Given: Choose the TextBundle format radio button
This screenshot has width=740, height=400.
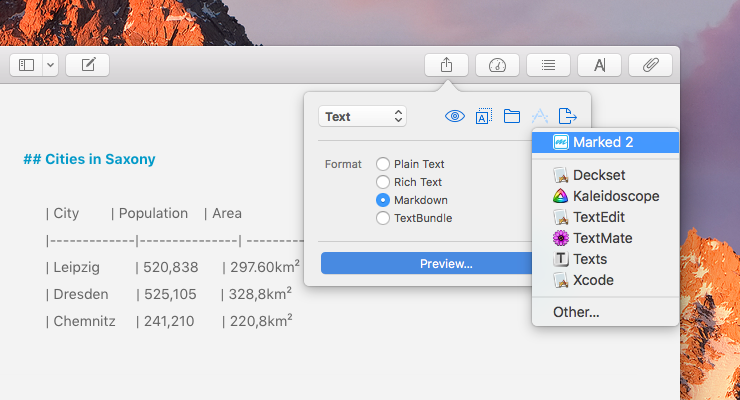Looking at the screenshot, I should [x=382, y=218].
